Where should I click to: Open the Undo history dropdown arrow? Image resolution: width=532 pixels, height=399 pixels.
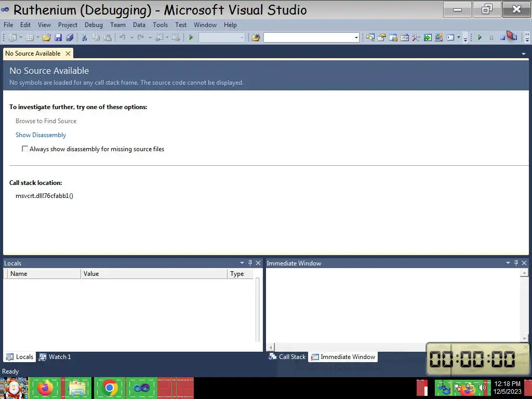tap(131, 37)
